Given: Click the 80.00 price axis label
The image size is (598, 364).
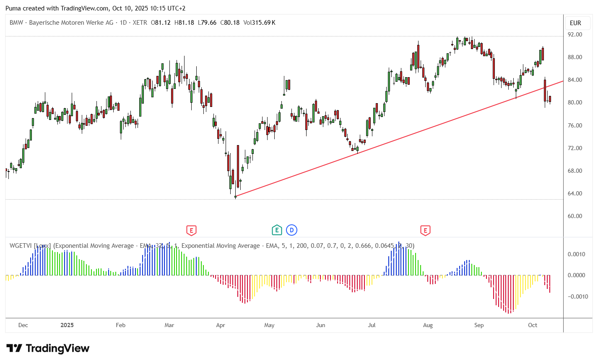Looking at the screenshot, I should click(575, 102).
